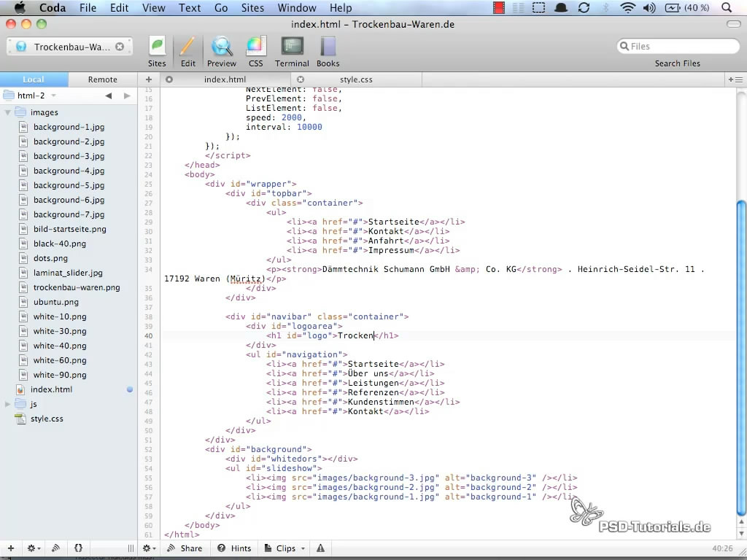Open the battery status menu
This screenshot has height=560, width=747.
click(686, 7)
